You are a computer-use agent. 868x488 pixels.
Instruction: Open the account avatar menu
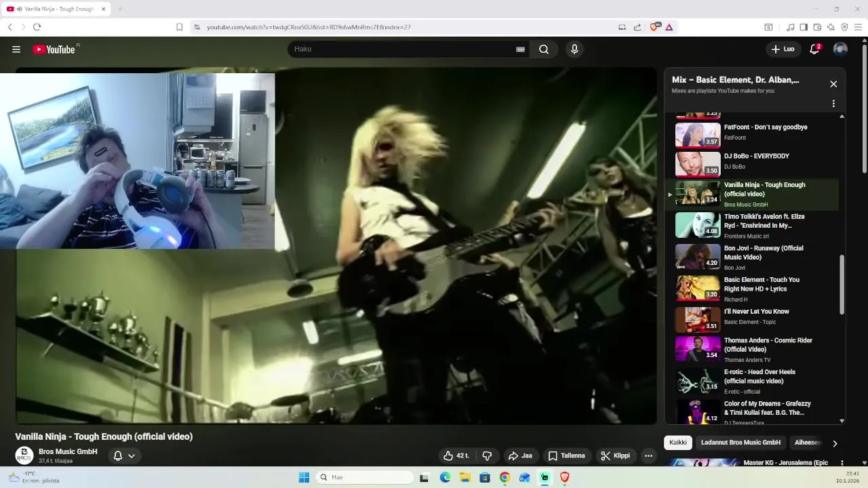pyautogui.click(x=840, y=49)
